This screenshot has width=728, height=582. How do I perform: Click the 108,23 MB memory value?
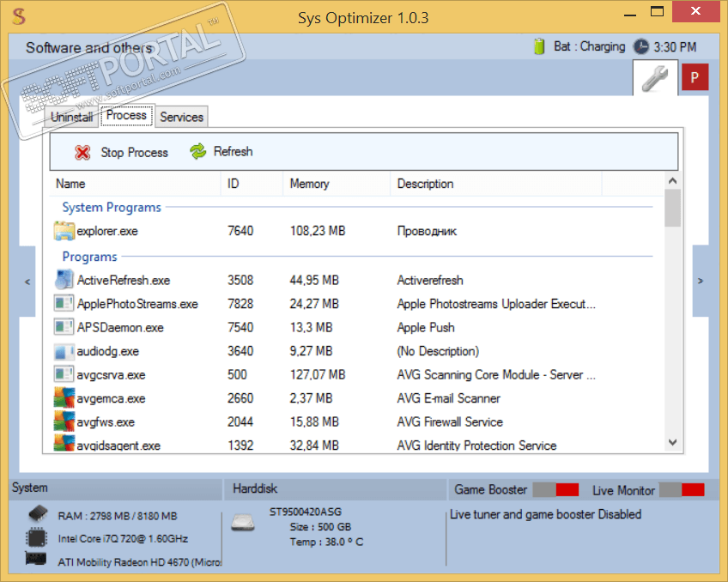(x=318, y=231)
